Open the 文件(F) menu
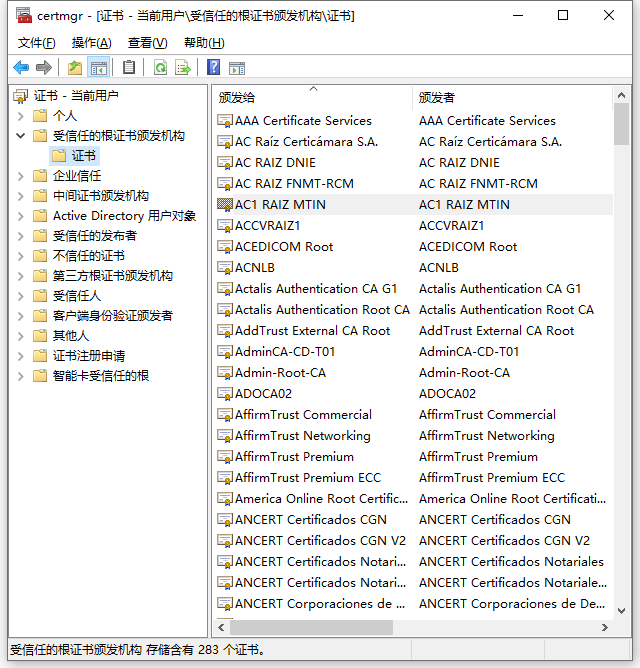The image size is (640, 668). pyautogui.click(x=37, y=43)
